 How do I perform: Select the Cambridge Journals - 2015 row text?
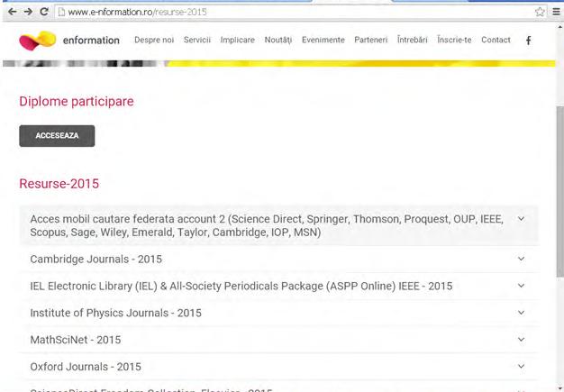(x=96, y=259)
